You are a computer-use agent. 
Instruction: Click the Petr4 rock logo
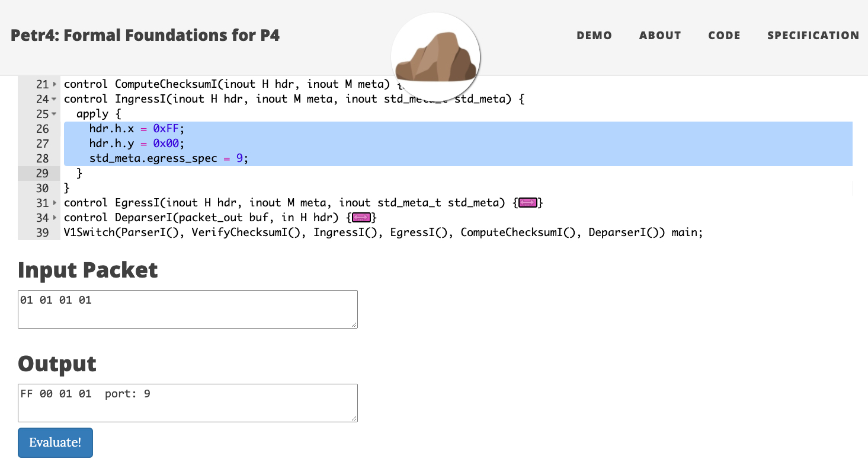pos(435,57)
